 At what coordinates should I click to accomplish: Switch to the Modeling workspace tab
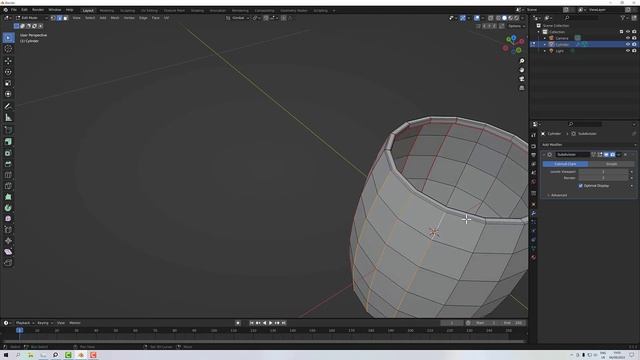click(x=107, y=10)
